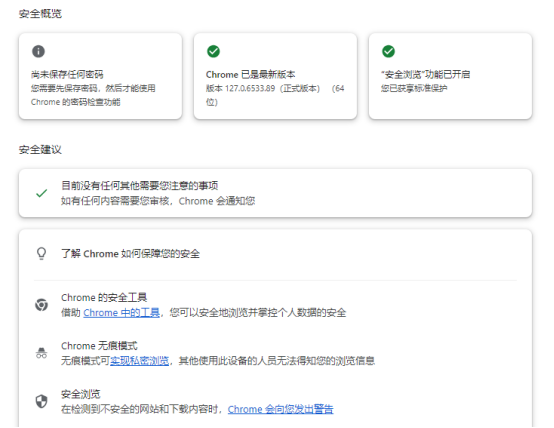This screenshot has width=554, height=428.
Task: Open the Chrome 中的工具 link
Action: [x=122, y=313]
